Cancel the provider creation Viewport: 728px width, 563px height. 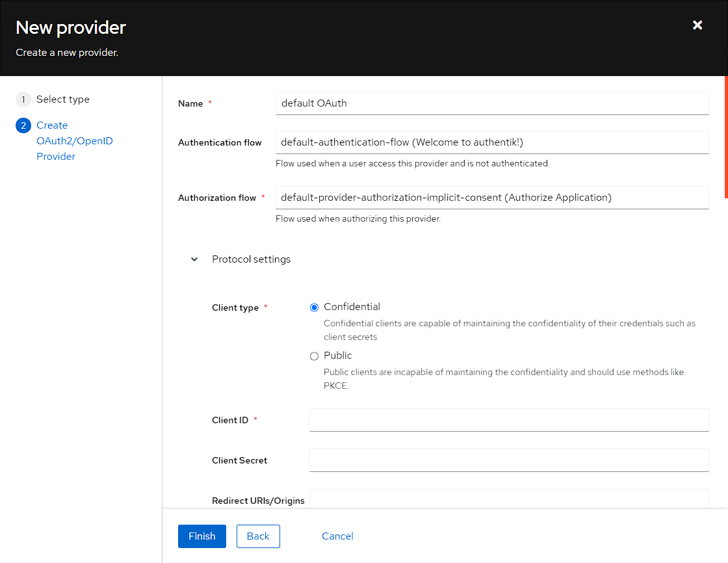pyautogui.click(x=337, y=536)
